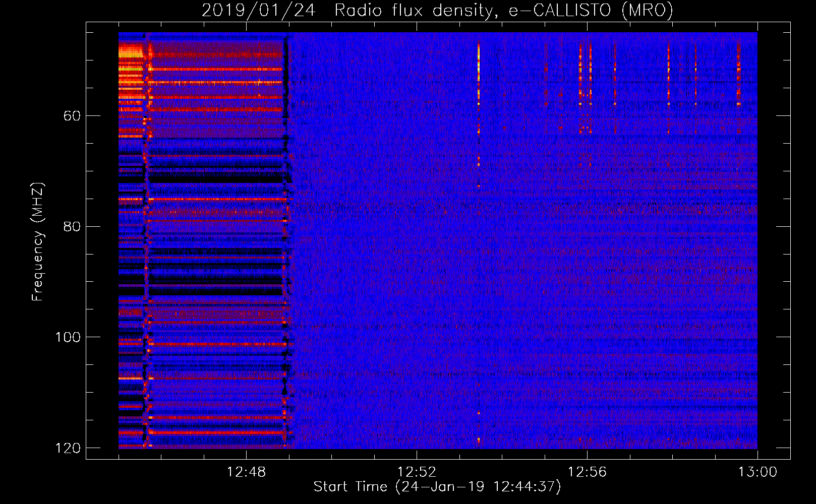816x504 pixels.
Task: Click the 80 frequency tick label
Action: [x=72, y=226]
